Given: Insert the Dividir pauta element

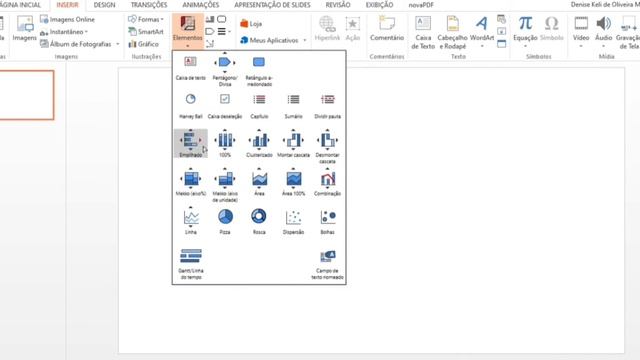Looking at the screenshot, I should click(x=327, y=106).
